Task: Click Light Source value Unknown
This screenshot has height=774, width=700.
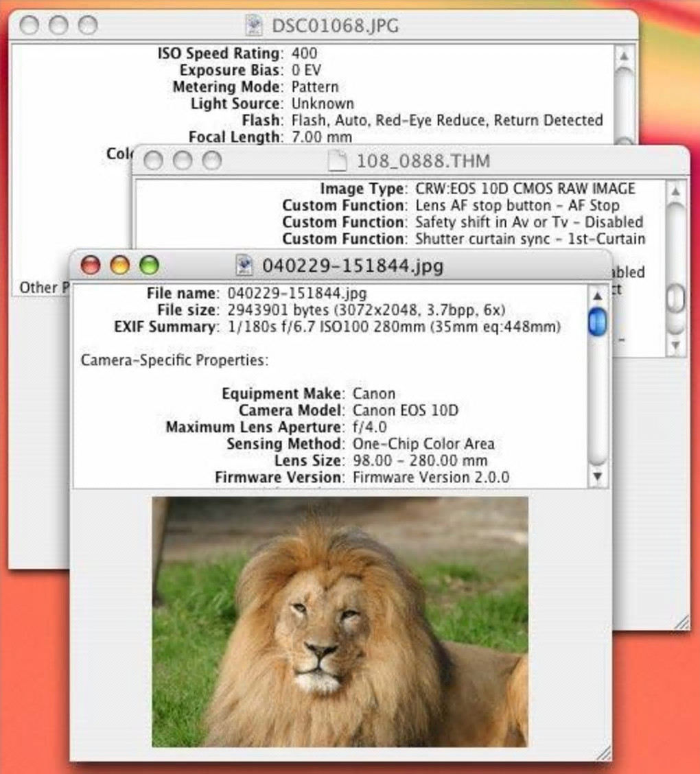Action: [x=323, y=104]
